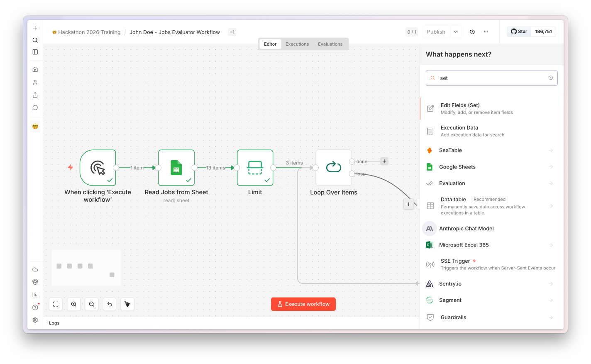Open the workflow history icon
Image resolution: width=591 pixels, height=364 pixels.
[x=472, y=32]
